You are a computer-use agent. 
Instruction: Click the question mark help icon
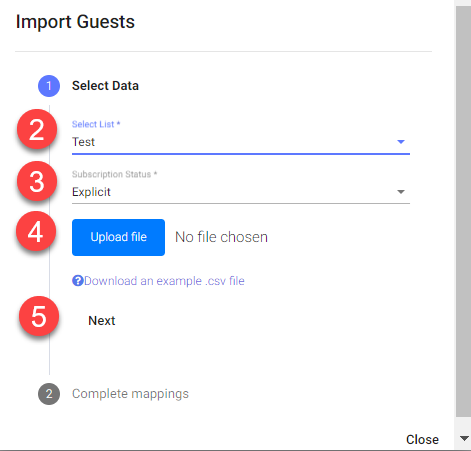click(77, 281)
